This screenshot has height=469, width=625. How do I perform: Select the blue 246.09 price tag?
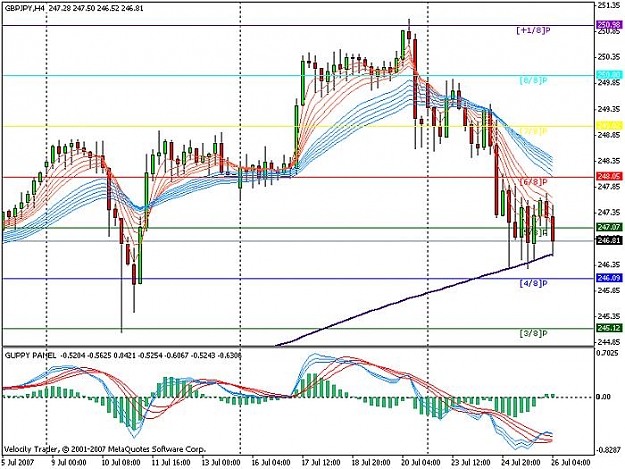pos(609,278)
